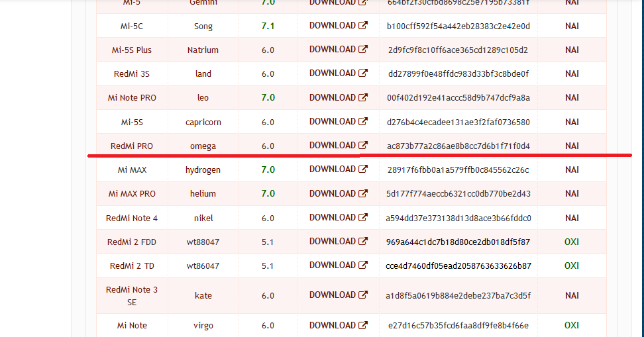Click codename kate
The width and height of the screenshot is (644, 337).
coord(203,295)
